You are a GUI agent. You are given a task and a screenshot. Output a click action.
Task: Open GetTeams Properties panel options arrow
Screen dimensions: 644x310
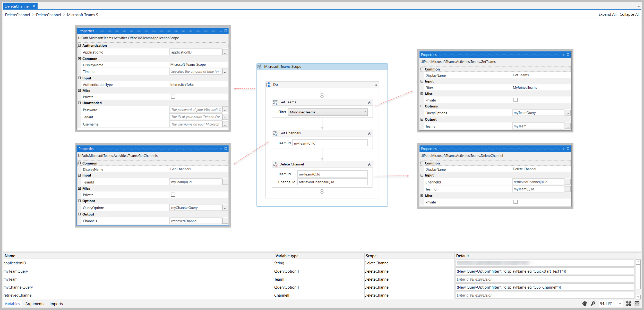(563, 55)
